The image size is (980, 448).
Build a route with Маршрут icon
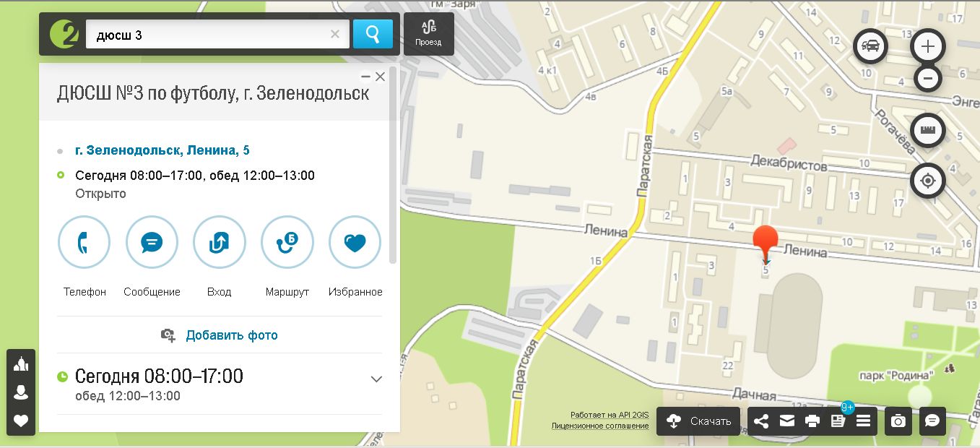(287, 242)
